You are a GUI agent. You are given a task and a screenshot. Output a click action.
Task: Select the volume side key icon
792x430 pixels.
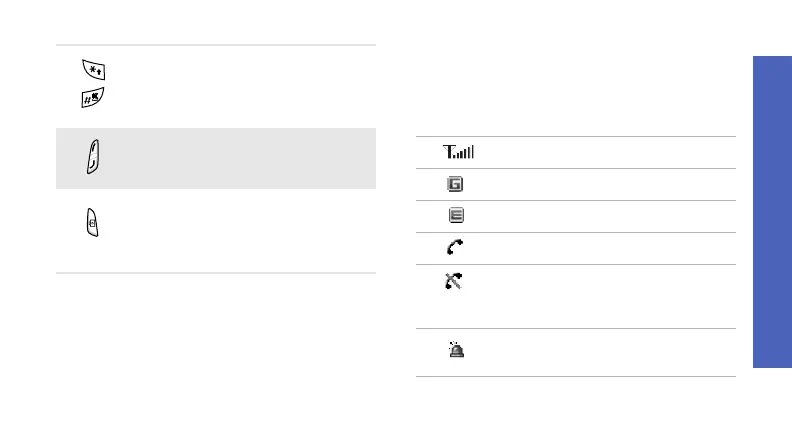click(92, 158)
